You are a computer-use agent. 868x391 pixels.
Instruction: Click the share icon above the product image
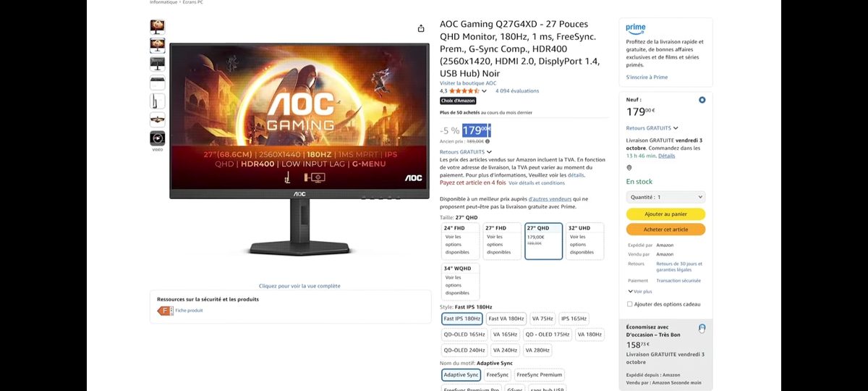click(x=421, y=29)
